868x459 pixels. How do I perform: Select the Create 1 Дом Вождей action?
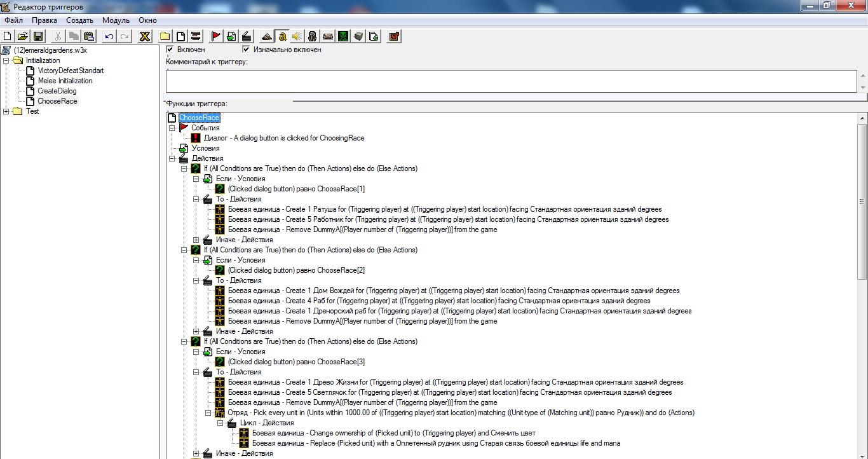pyautogui.click(x=454, y=291)
